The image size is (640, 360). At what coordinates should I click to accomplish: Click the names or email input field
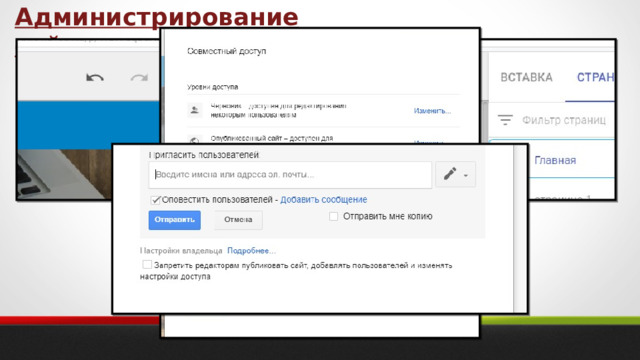290,175
